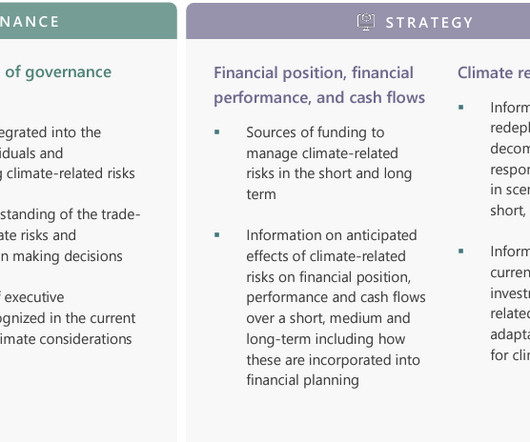Click second bullet marker in Climate column
This screenshot has height=442, width=530.
pyautogui.click(x=461, y=251)
